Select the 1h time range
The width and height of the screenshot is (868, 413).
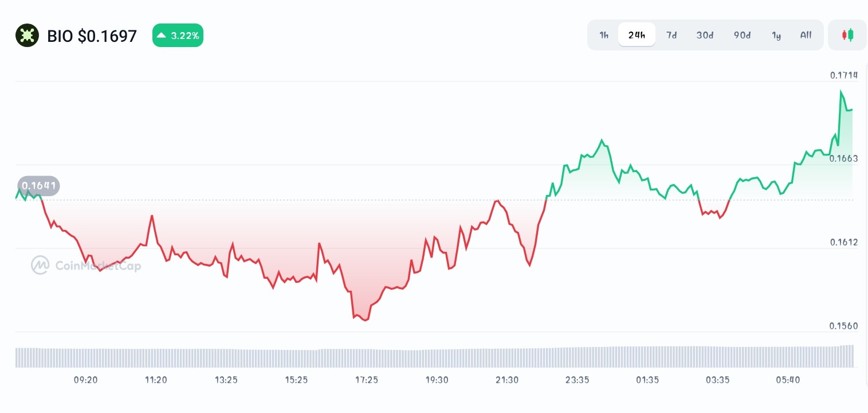pyautogui.click(x=604, y=35)
